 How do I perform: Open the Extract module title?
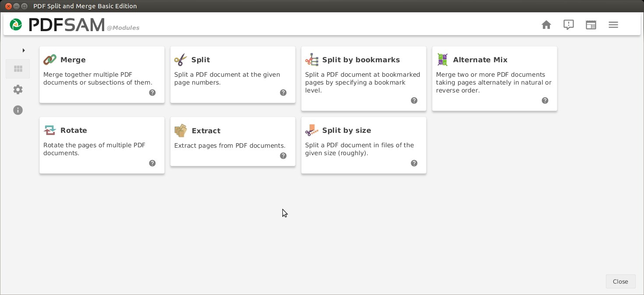pos(206,131)
